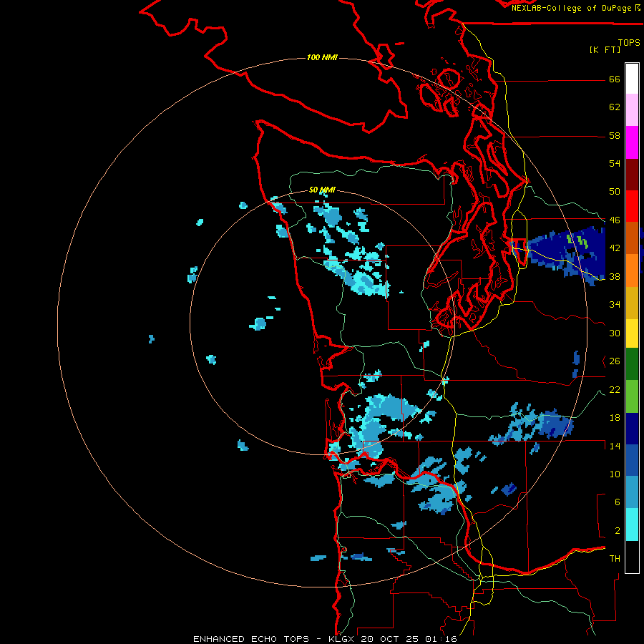Pick the bright red legend swatch
Image resolution: width=644 pixels, height=644 pixels.
click(632, 206)
